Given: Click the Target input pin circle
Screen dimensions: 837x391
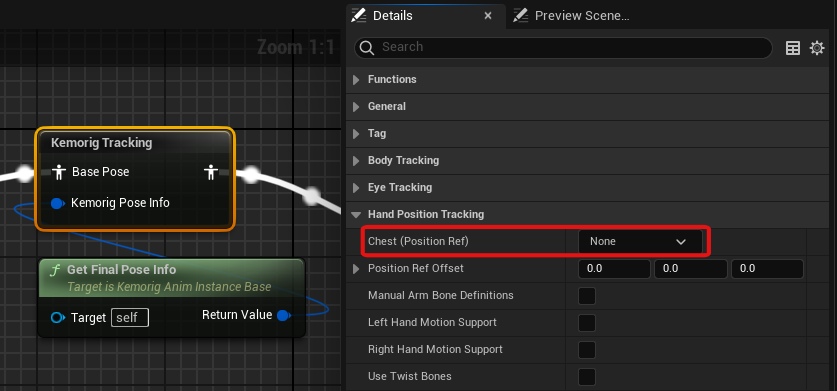Looking at the screenshot, I should pyautogui.click(x=57, y=318).
